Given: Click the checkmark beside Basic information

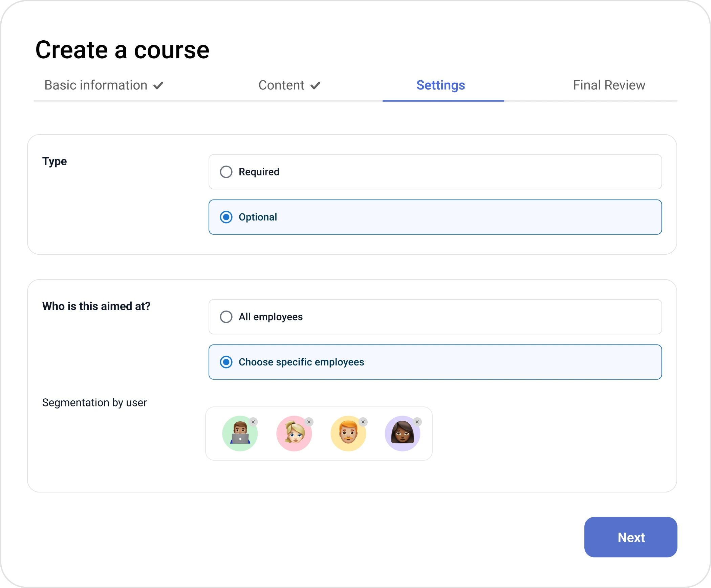Looking at the screenshot, I should (x=158, y=86).
